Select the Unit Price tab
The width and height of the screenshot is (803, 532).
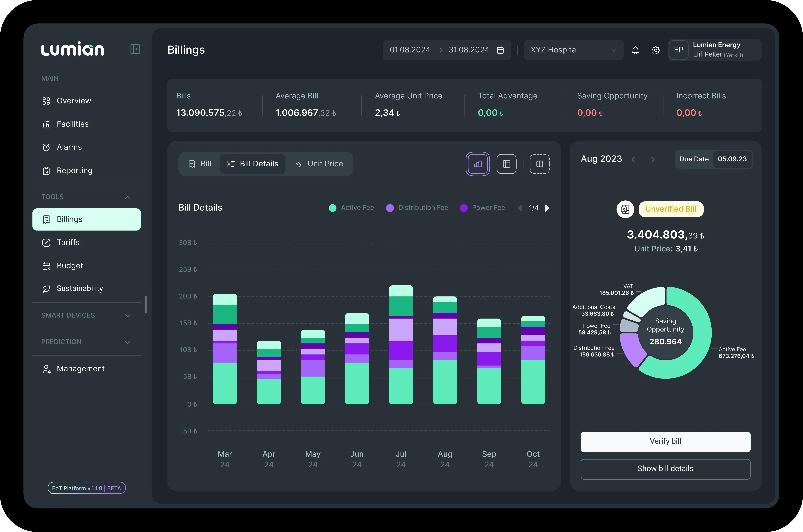pyautogui.click(x=319, y=164)
